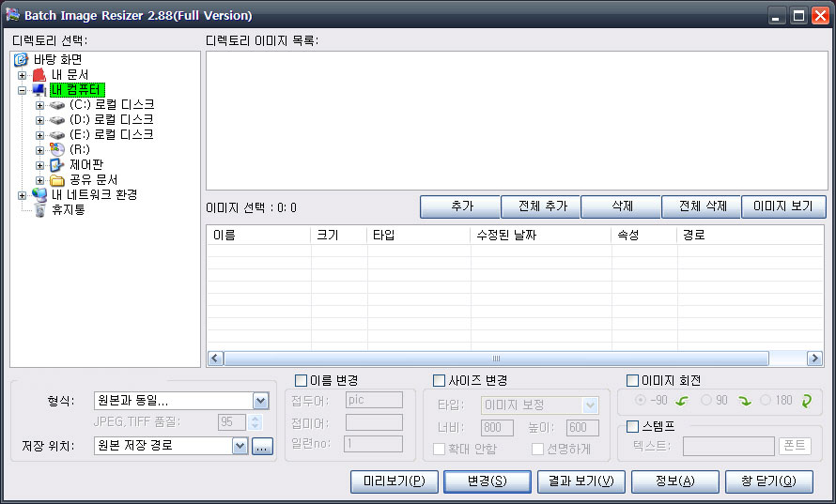Sort by the 이름 column header

258,235
